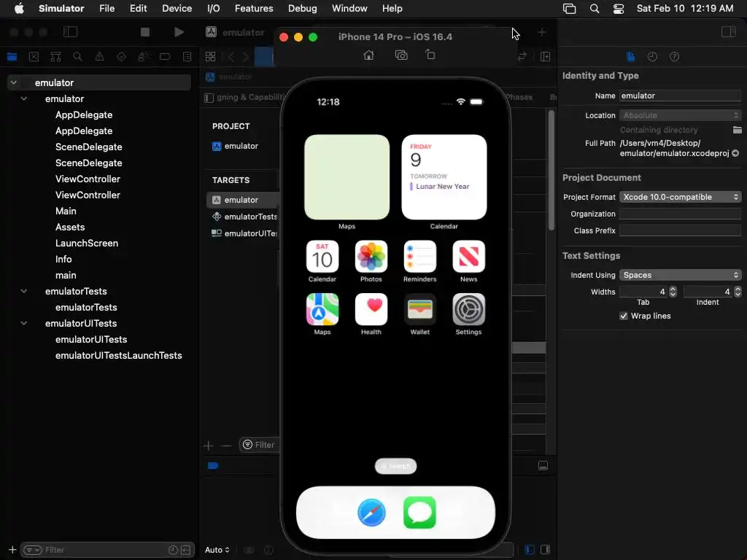Viewport: 747px width, 560px height.
Task: Select emulatorUITestsLaunchTests file
Action: click(119, 355)
